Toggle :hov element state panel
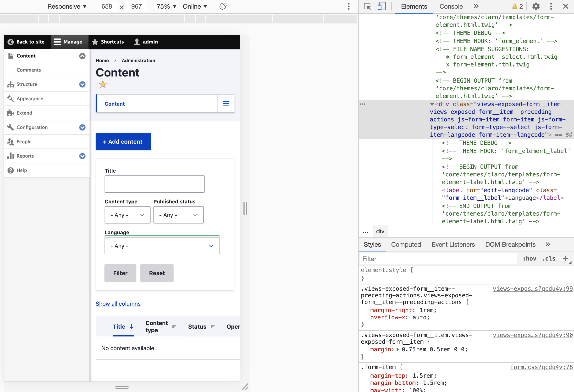 click(529, 258)
